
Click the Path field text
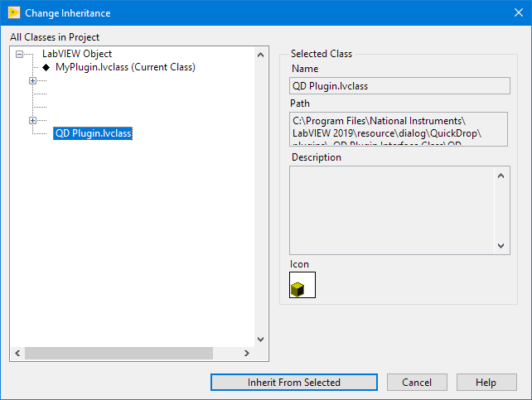tap(399, 129)
